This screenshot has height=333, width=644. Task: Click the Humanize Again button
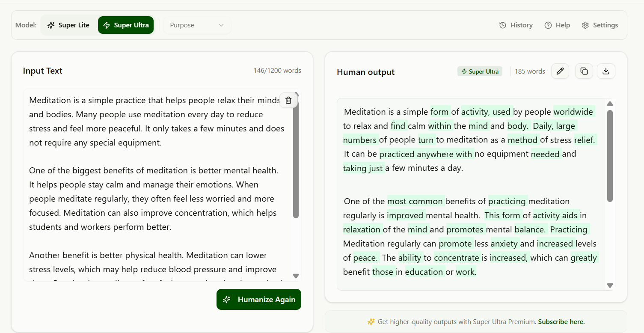(x=259, y=300)
